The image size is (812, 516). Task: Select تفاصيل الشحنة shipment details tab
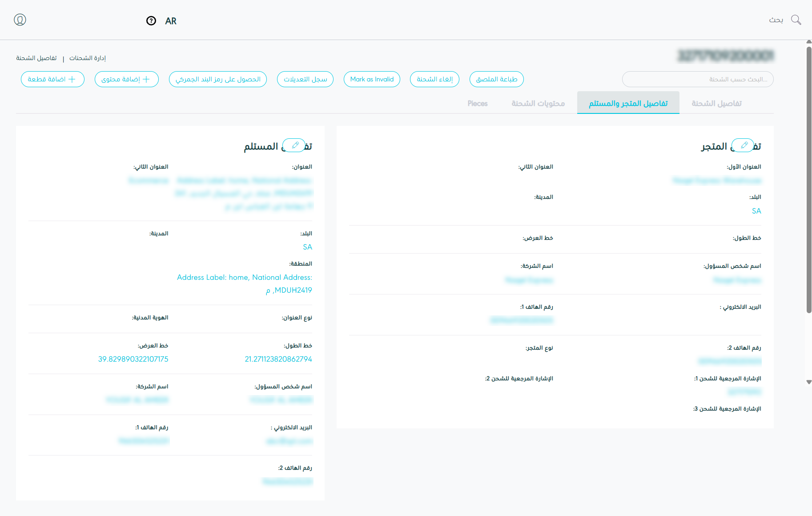716,103
